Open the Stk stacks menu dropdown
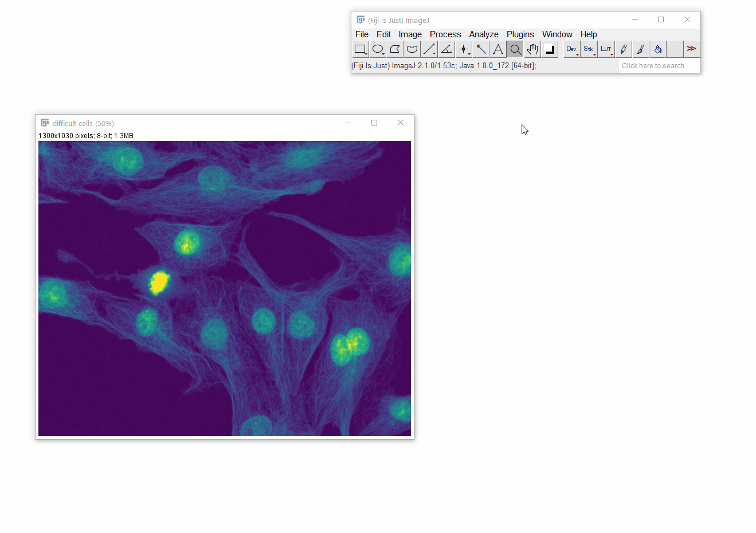 click(589, 49)
